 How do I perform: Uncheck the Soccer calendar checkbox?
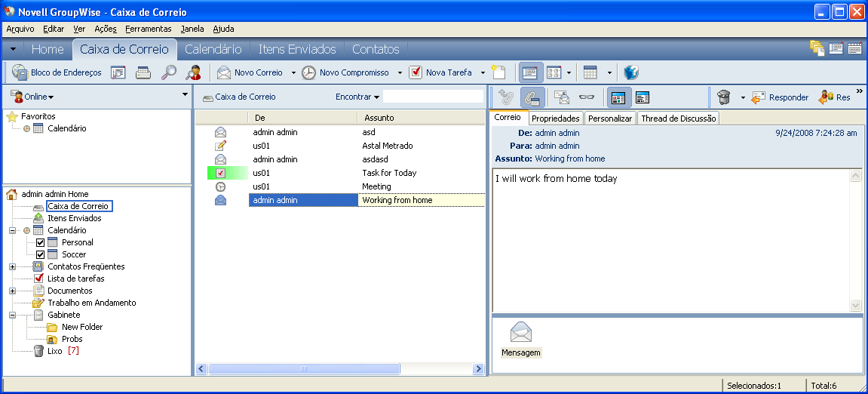[x=40, y=255]
